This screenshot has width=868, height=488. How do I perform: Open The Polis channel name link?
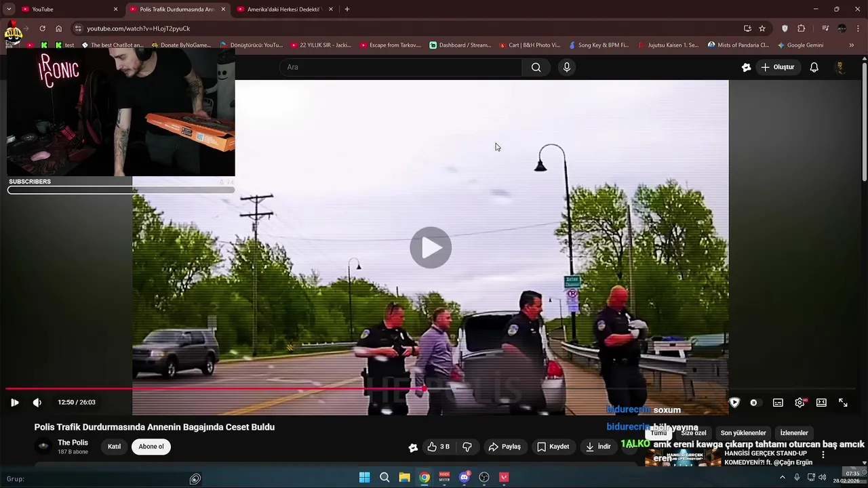[x=73, y=443]
